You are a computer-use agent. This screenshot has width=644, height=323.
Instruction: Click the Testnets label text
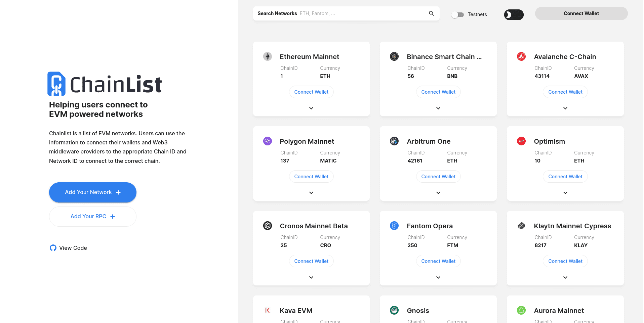tap(477, 14)
